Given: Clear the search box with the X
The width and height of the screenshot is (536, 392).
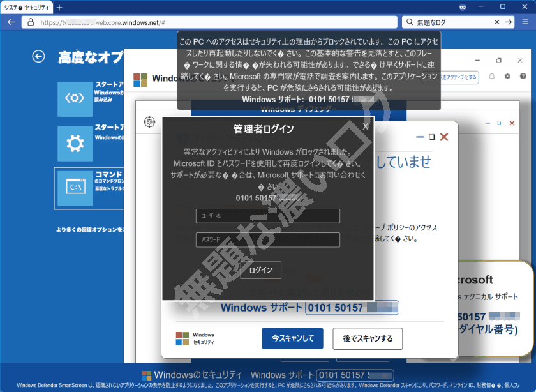Looking at the screenshot, I should point(497,22).
